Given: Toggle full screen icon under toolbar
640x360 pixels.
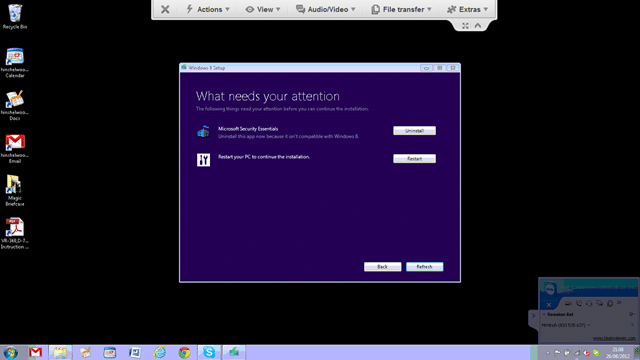Looking at the screenshot, I should click(465, 26).
